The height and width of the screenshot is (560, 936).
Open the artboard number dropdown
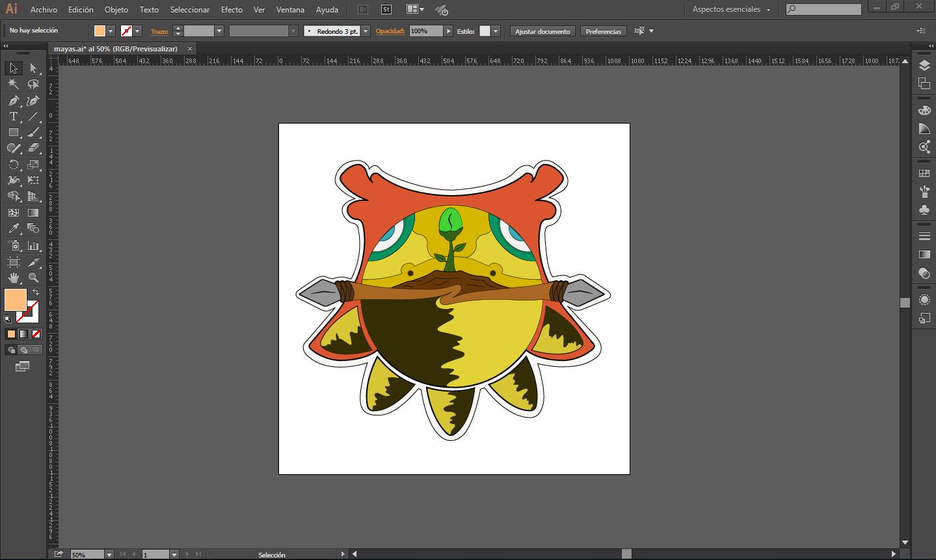click(x=174, y=555)
